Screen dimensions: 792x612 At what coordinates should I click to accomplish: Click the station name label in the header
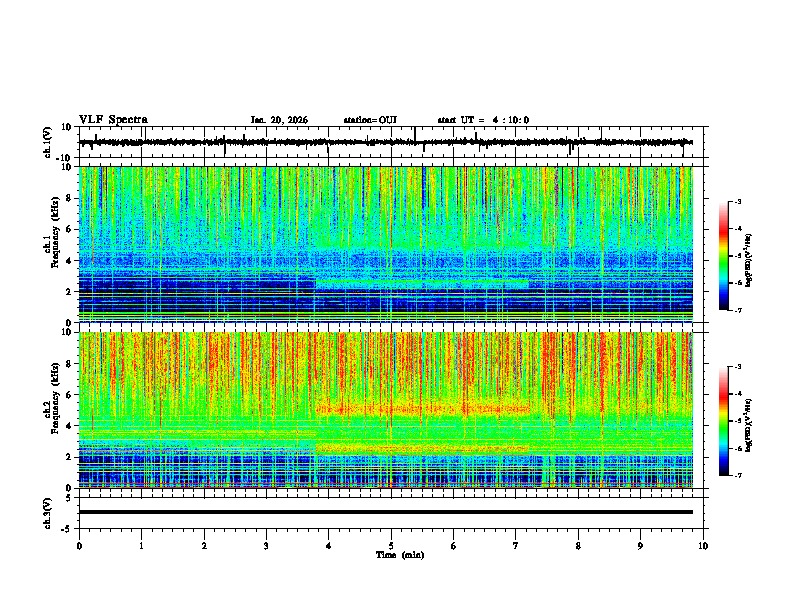(370, 120)
